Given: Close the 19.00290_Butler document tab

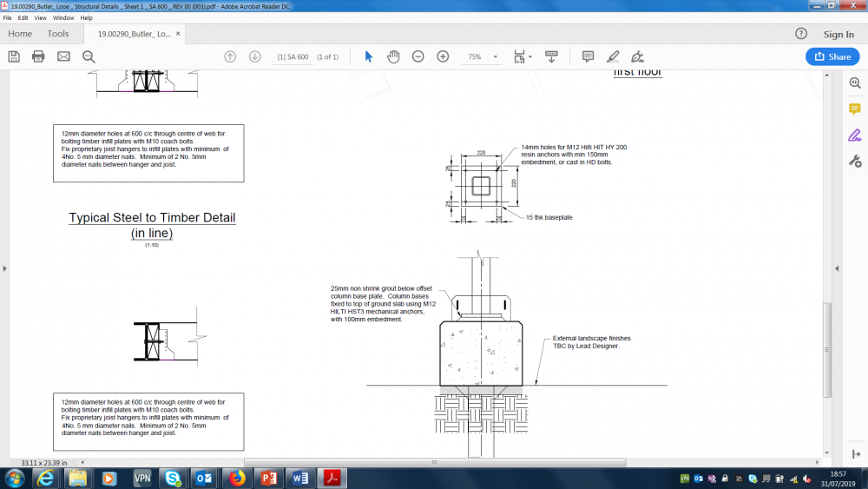Looking at the screenshot, I should pos(178,34).
